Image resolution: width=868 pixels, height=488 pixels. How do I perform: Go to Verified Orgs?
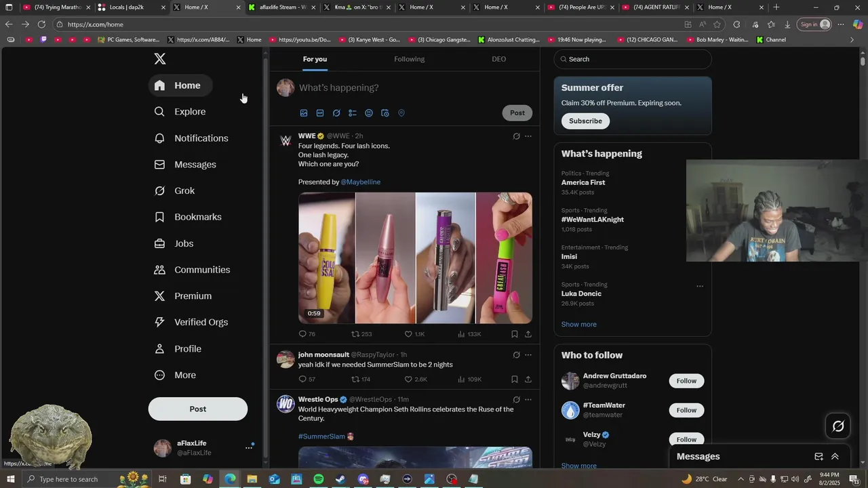coord(191,323)
